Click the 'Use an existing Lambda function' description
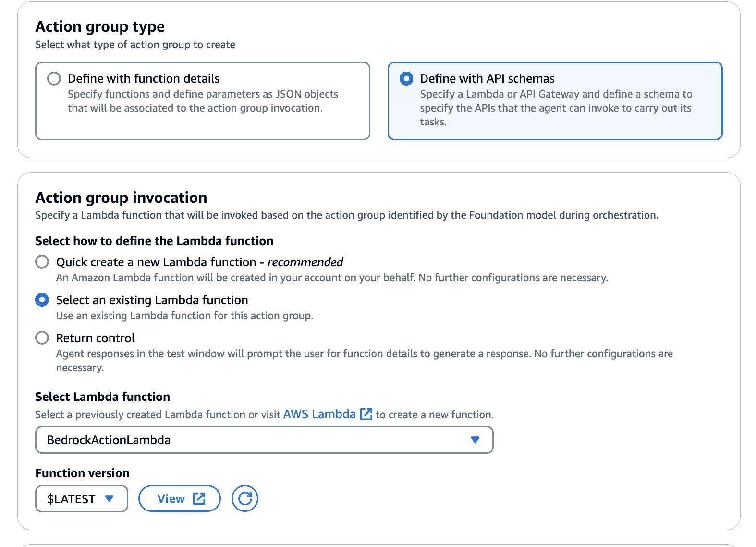Screen dimensions: 756x547 pyautogui.click(x=184, y=316)
